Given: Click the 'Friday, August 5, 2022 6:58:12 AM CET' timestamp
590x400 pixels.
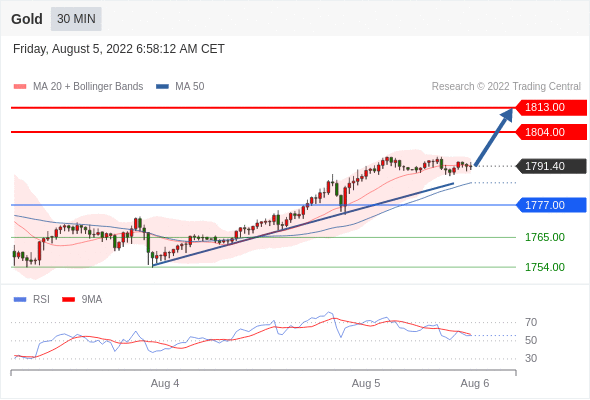Looking at the screenshot, I should (x=119, y=49).
